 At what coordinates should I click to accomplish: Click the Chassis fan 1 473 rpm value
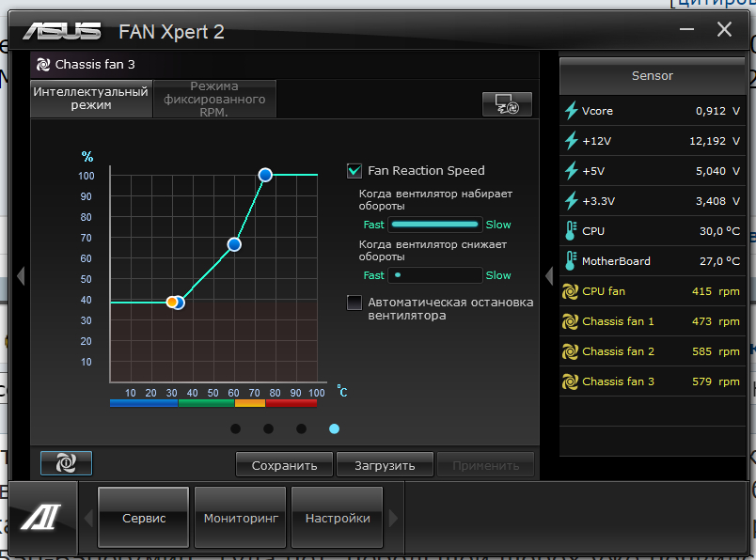[x=716, y=321]
